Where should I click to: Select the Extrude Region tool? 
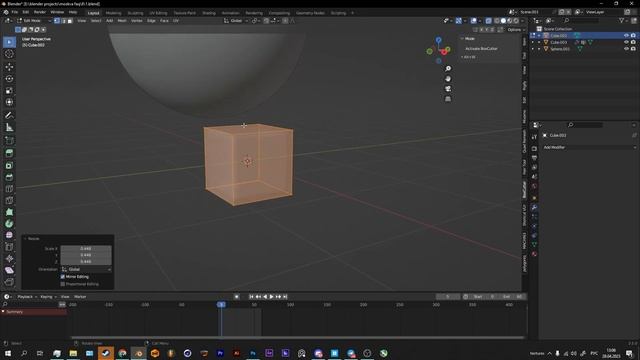[9, 153]
